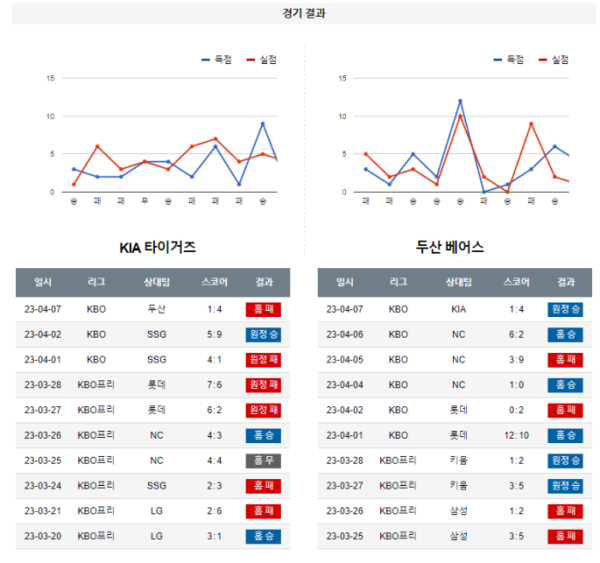Image resolution: width=600 pixels, height=563 pixels.
Task: Click the 경기 결과 section header
Action: [x=304, y=13]
